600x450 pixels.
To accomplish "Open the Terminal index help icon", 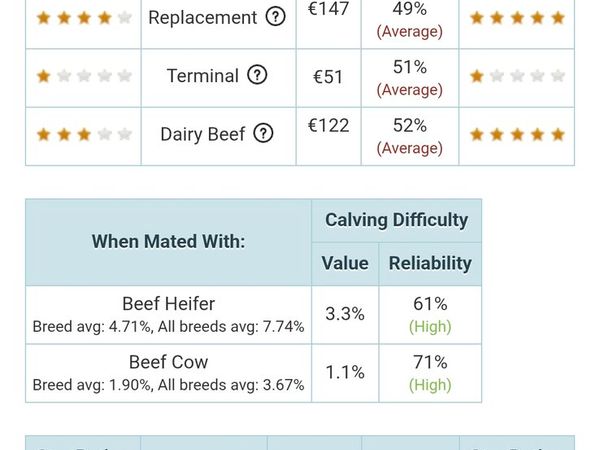I will (x=257, y=75).
